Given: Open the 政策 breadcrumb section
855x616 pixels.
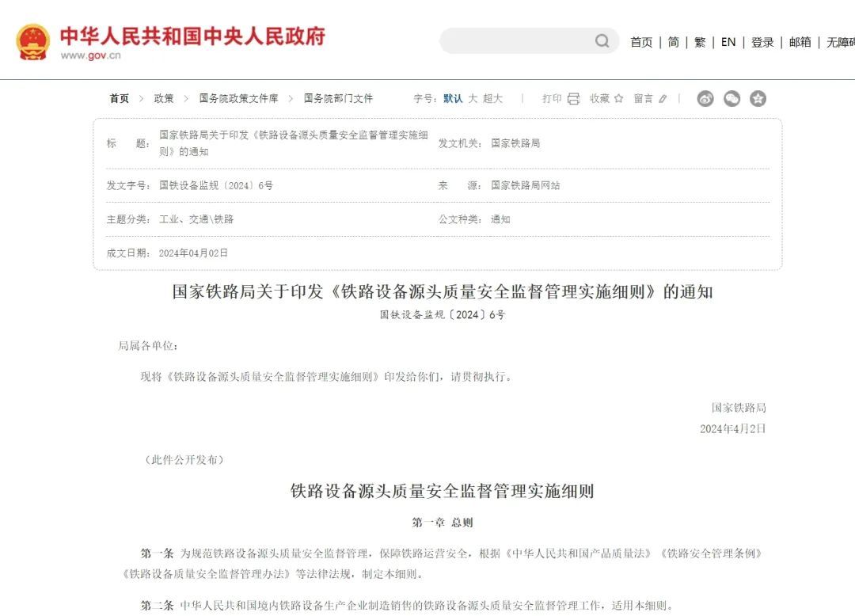Looking at the screenshot, I should (x=163, y=98).
